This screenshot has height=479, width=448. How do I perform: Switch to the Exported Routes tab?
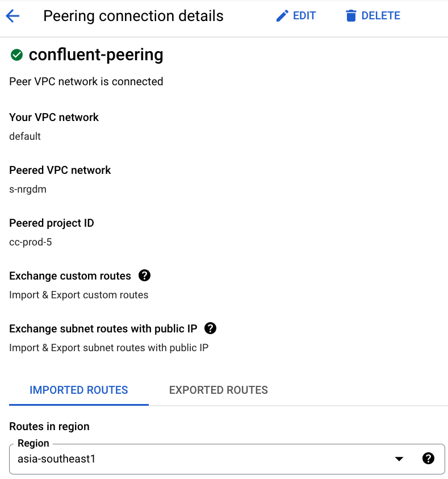click(219, 390)
